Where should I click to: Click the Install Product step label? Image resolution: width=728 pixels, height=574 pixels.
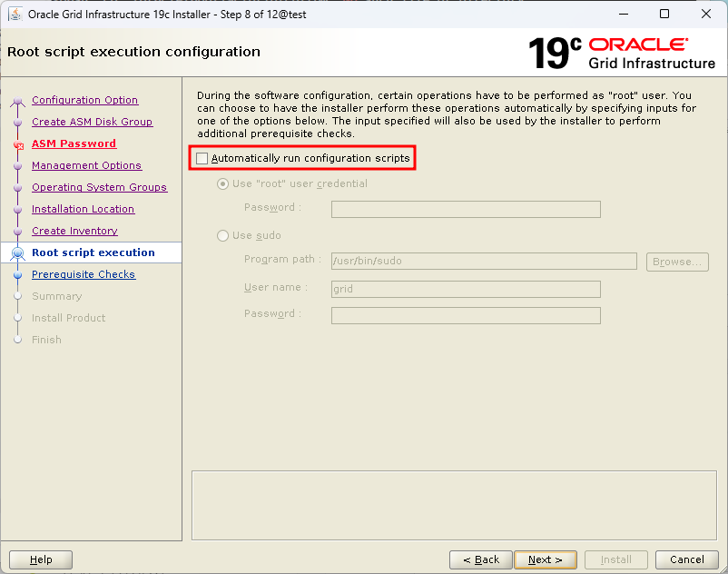[68, 318]
